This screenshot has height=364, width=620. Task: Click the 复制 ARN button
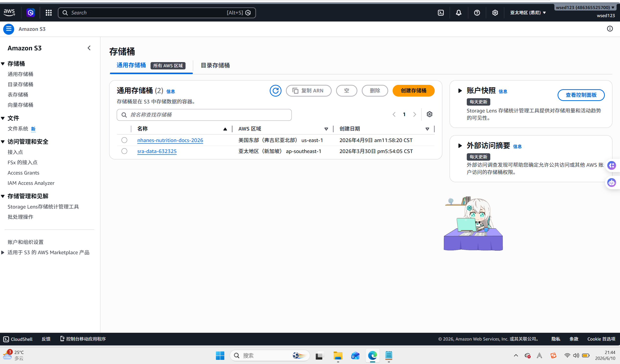pos(308,91)
